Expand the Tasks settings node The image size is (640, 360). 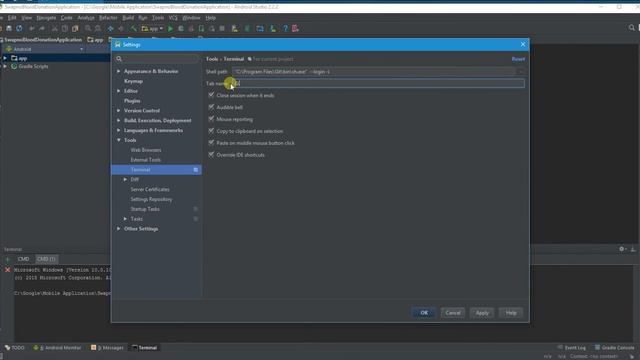coord(125,219)
